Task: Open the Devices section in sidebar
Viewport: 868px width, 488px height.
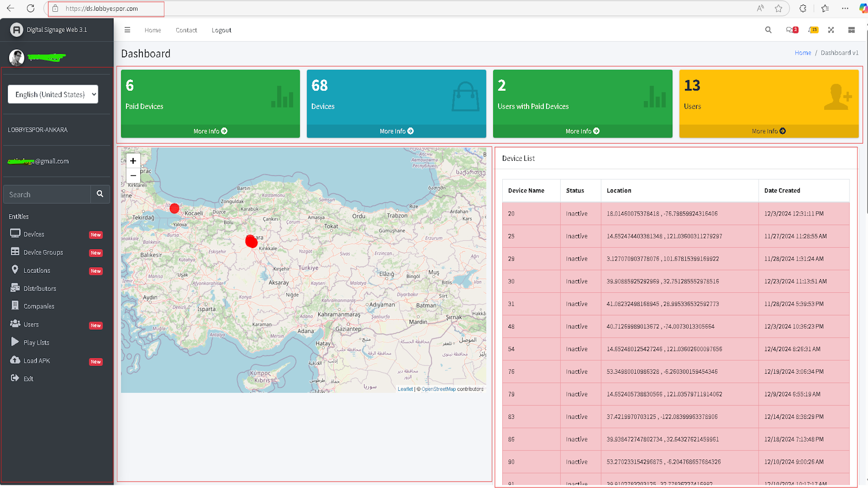Action: click(33, 234)
